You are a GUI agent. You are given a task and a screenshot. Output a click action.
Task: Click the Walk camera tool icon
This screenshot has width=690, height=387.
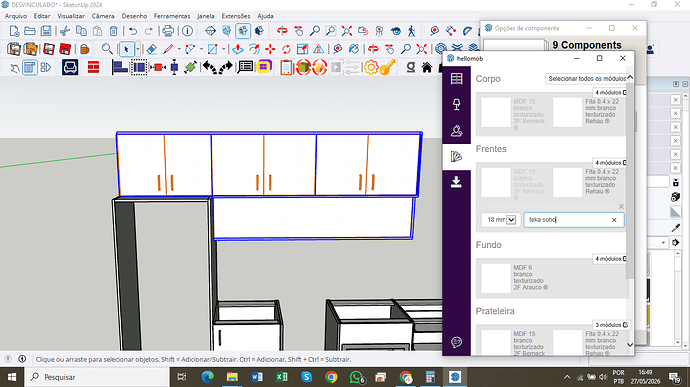411,31
